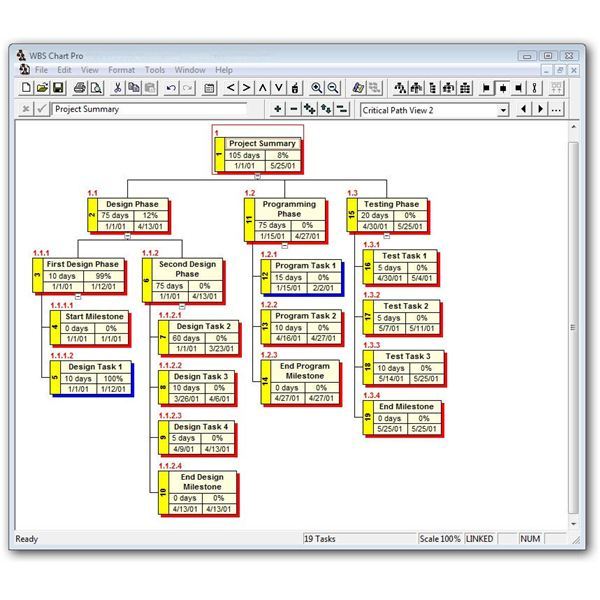Select the Program Task 1 box
Image resolution: width=600 pixels, height=600 pixels.
302,277
